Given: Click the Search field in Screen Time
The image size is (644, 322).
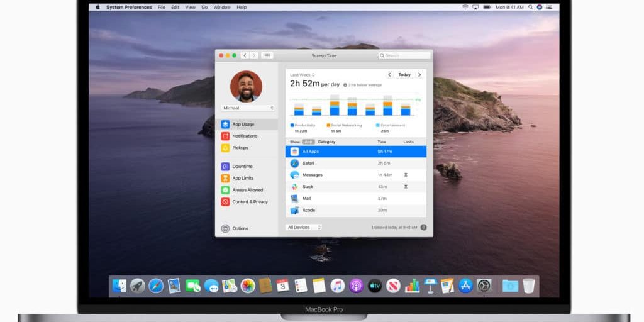Looking at the screenshot, I should pyautogui.click(x=404, y=55).
